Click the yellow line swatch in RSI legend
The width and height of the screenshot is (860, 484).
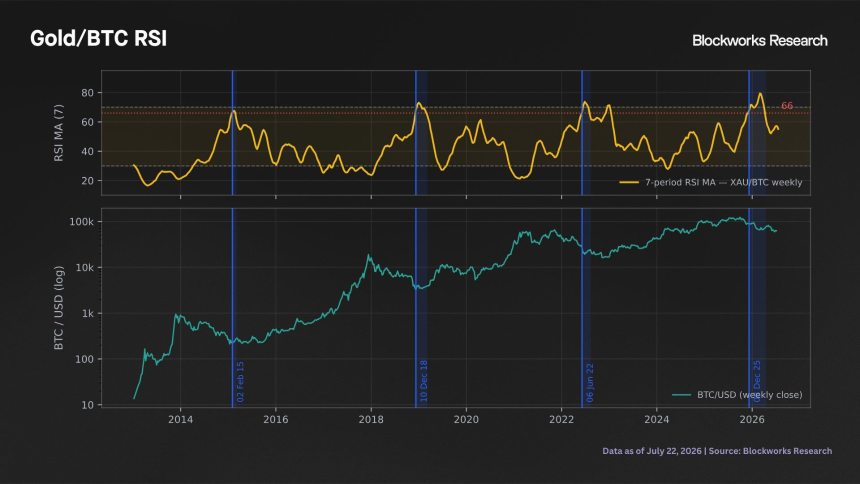click(629, 182)
